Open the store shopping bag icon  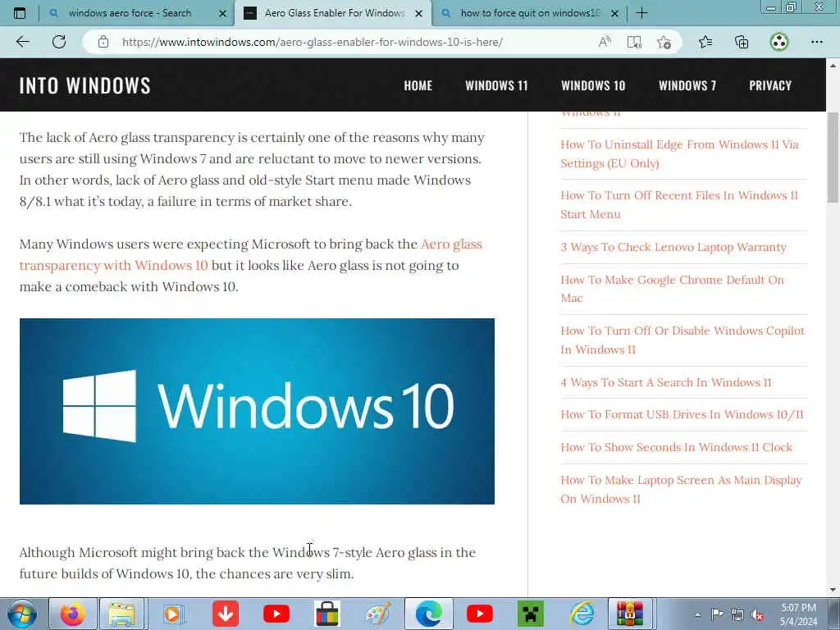(326, 614)
